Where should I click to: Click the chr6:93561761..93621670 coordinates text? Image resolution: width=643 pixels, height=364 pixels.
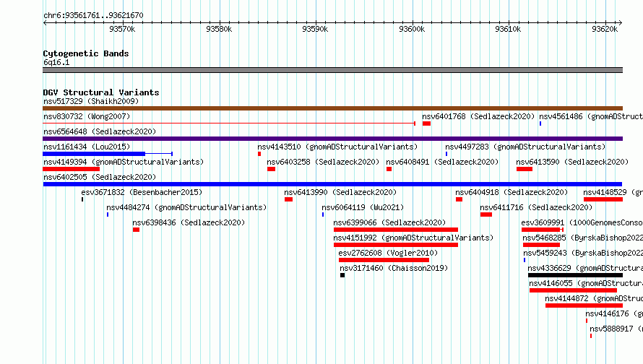coord(93,16)
